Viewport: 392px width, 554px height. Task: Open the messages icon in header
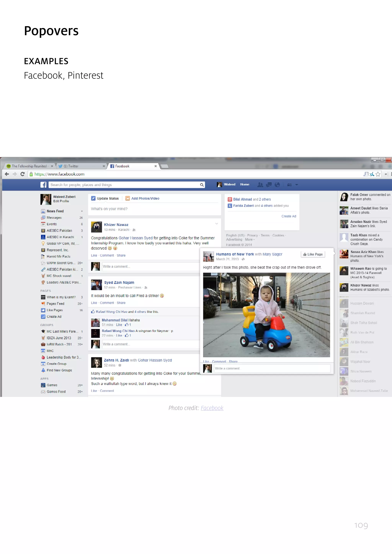[269, 185]
